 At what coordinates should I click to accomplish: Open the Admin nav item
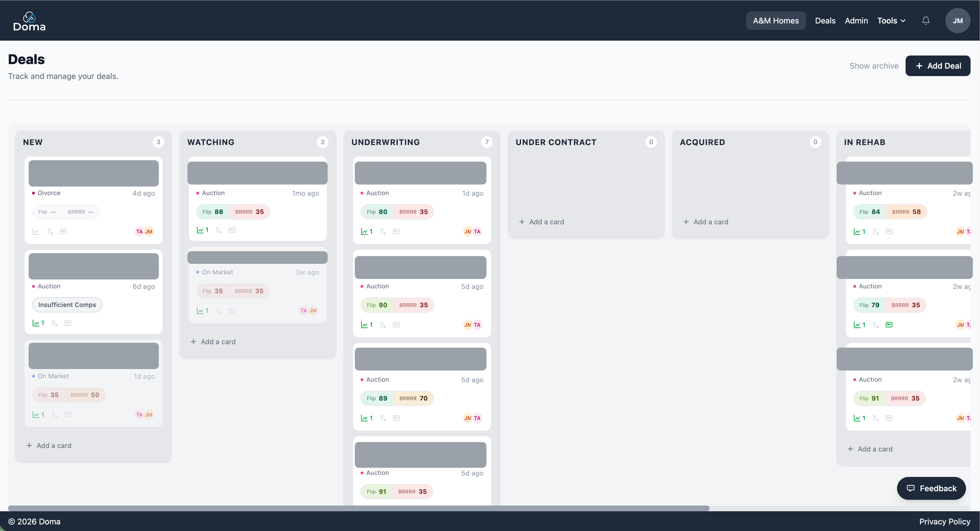pos(856,21)
